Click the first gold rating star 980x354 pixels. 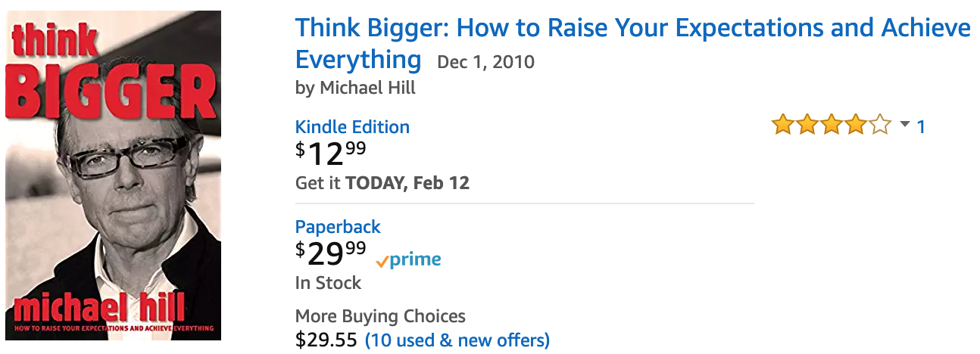pyautogui.click(x=783, y=125)
